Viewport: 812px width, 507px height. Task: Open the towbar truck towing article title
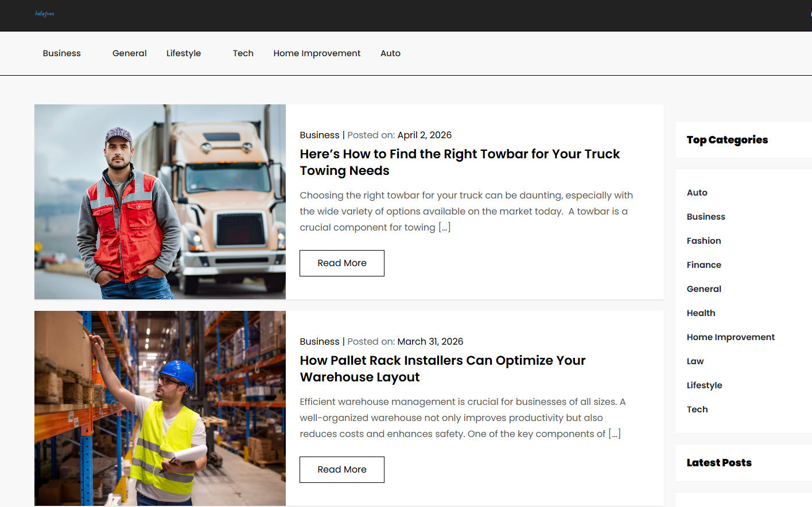coord(460,162)
